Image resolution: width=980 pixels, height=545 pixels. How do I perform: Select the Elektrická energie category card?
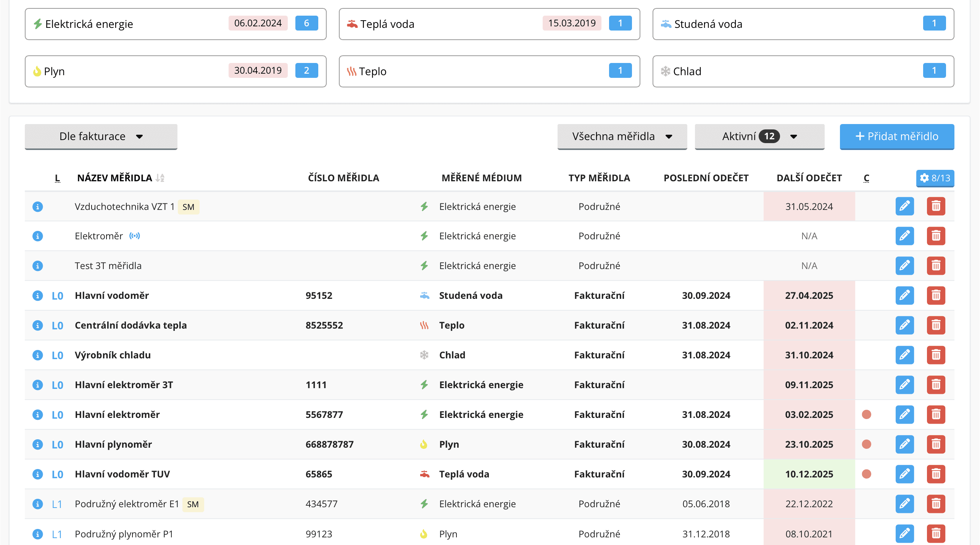(130, 24)
